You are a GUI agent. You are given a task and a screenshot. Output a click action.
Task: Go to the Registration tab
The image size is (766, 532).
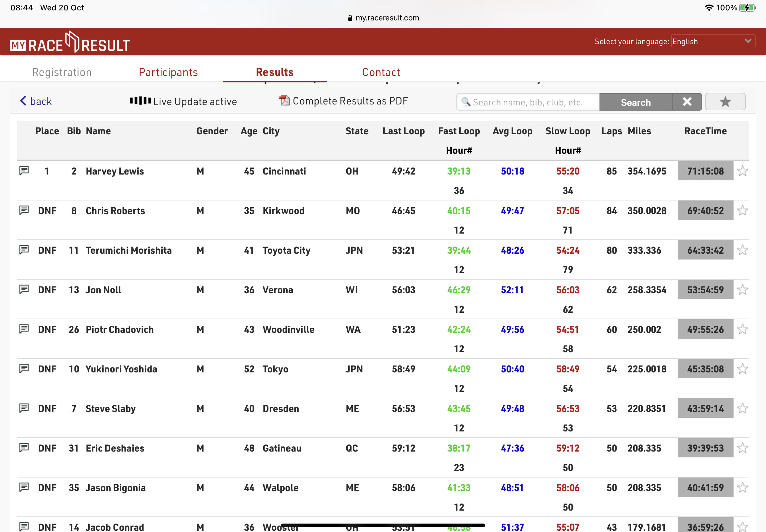tap(62, 72)
